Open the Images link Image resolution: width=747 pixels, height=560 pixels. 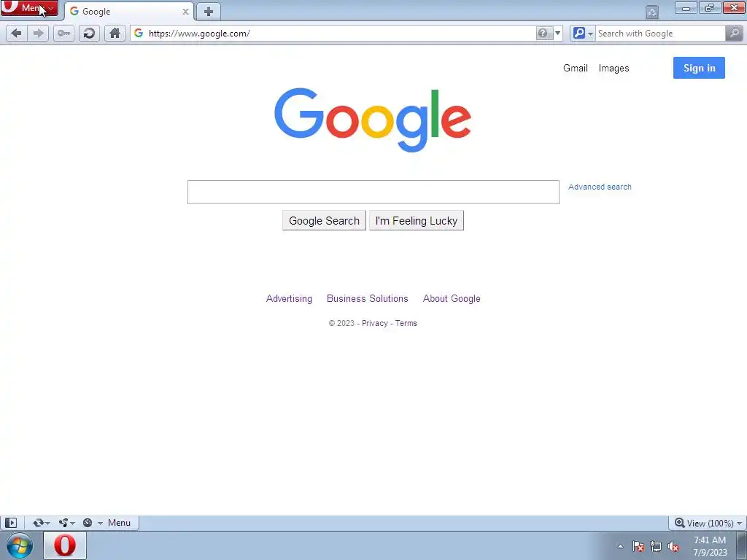614,68
